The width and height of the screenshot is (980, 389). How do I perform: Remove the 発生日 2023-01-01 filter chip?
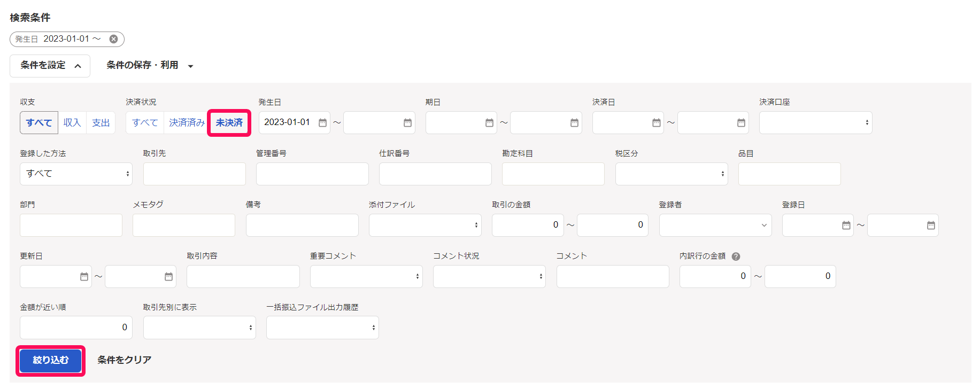[113, 39]
